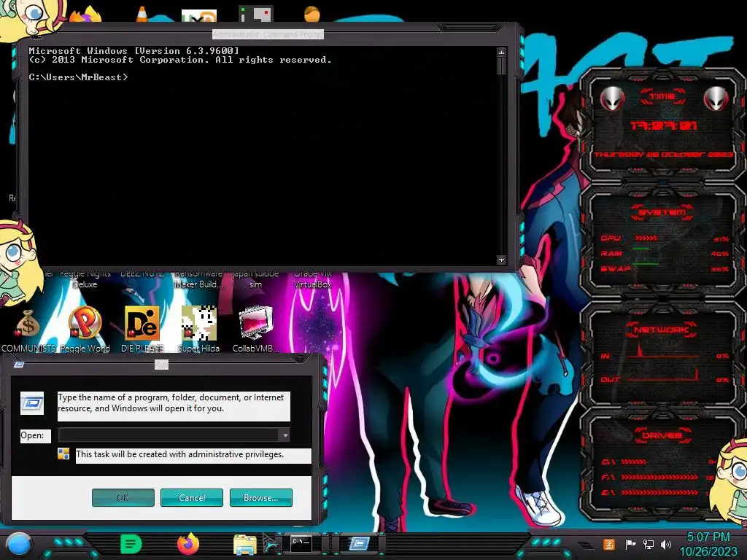The height and width of the screenshot is (560, 747).
Task: Click the E:\ drive usage bar
Action: [659, 492]
